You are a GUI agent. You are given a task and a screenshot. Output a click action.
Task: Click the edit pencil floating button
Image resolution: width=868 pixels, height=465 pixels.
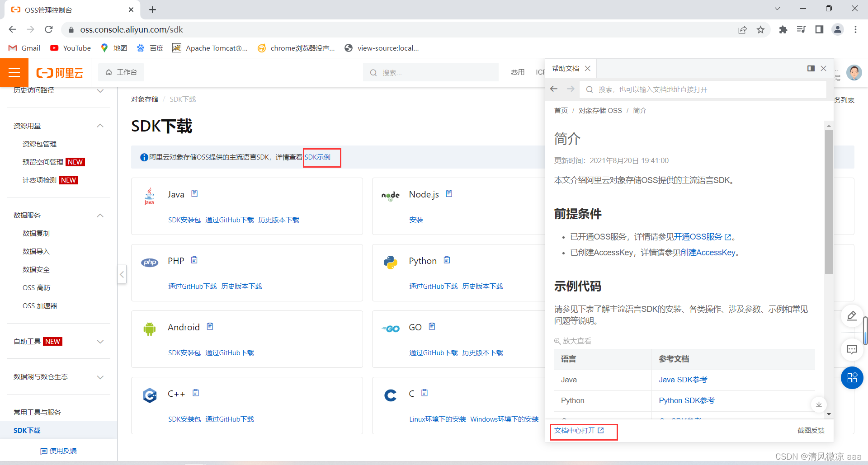pyautogui.click(x=852, y=316)
